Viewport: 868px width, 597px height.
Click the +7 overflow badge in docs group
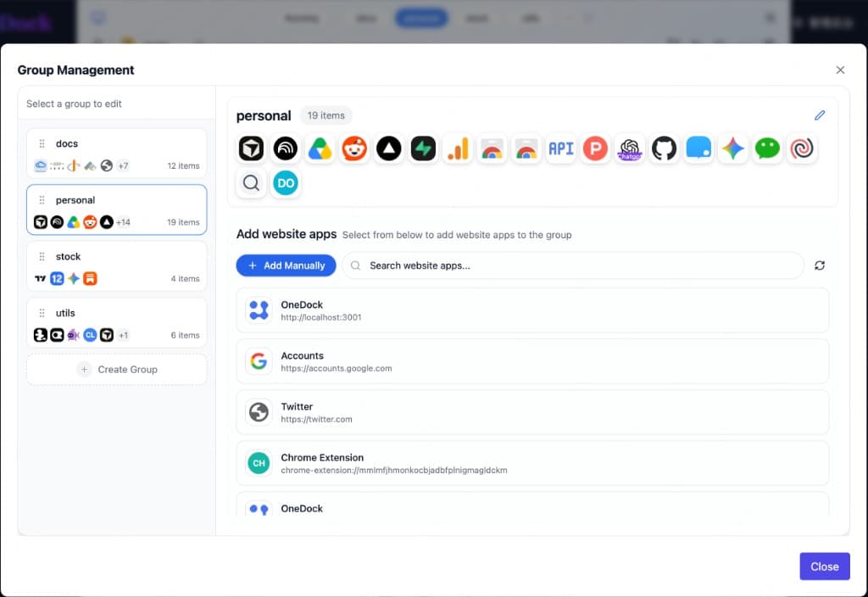[123, 165]
